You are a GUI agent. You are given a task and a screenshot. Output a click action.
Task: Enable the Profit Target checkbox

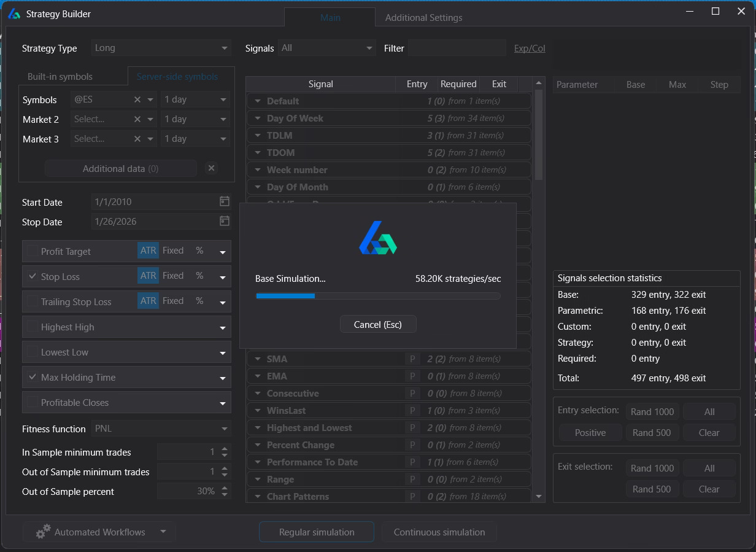point(32,251)
